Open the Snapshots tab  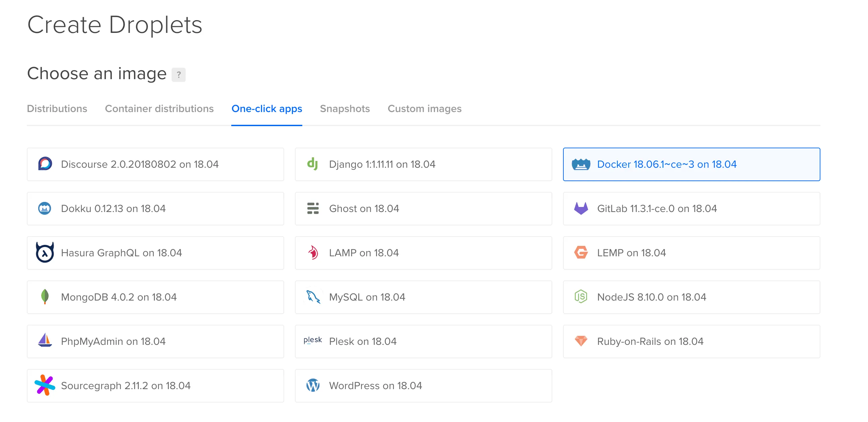pyautogui.click(x=345, y=109)
